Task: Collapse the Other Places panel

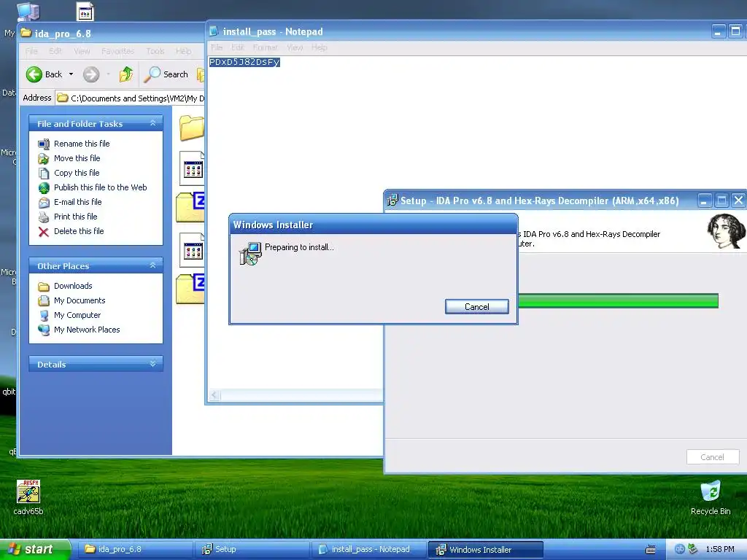Action: (153, 265)
